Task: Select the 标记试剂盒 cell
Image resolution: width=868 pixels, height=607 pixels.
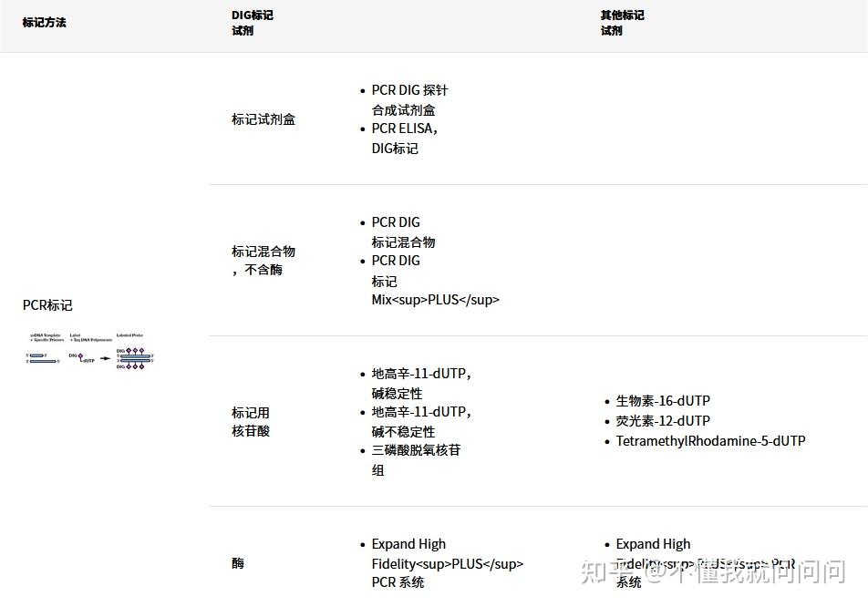Action: coord(263,118)
